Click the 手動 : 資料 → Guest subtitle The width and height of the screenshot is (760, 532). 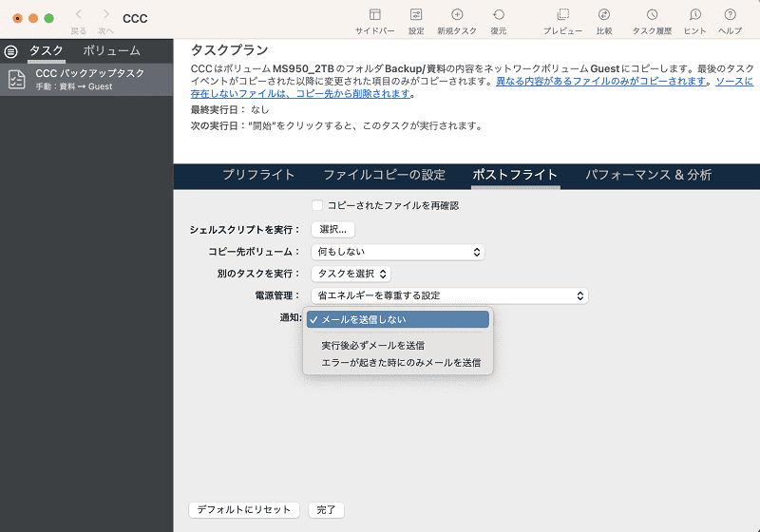tap(74, 86)
